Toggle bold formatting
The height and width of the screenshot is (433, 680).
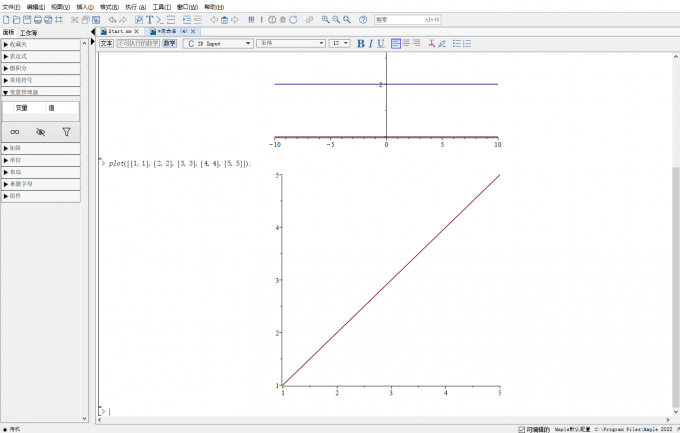point(361,43)
